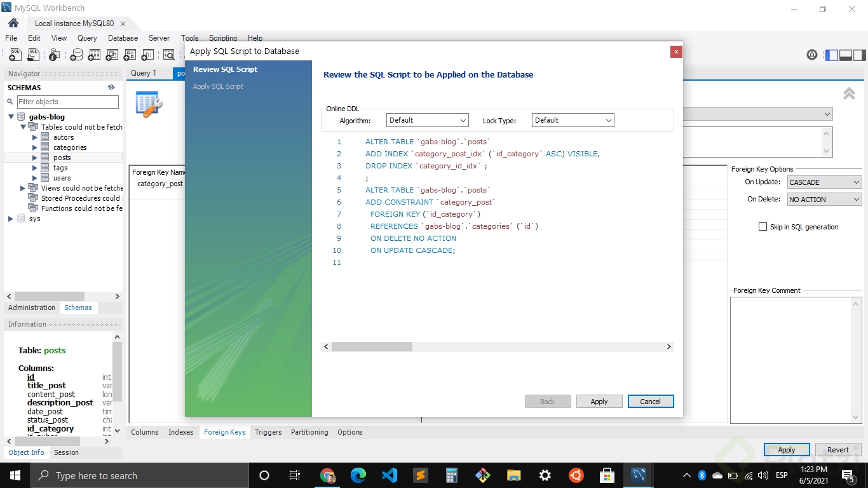Toggle the sidebar panel visibility
The width and height of the screenshot is (868, 488).
coord(831,55)
